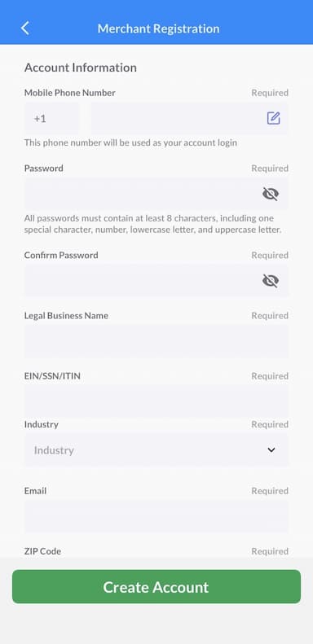The image size is (313, 644).
Task: Expand the Industry dropdown chevron
Action: [271, 450]
